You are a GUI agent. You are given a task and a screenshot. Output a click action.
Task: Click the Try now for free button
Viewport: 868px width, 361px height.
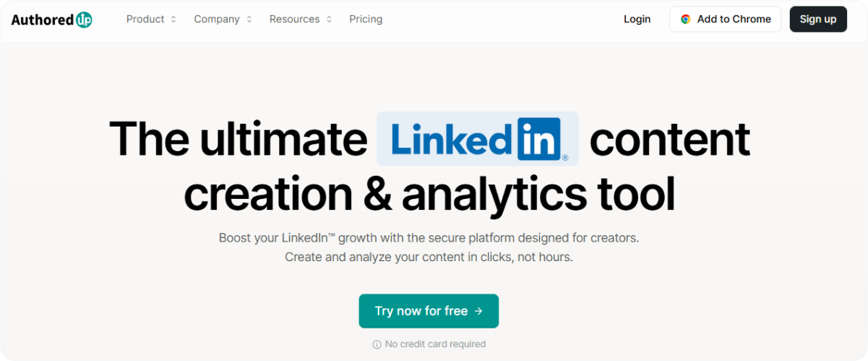click(x=429, y=311)
